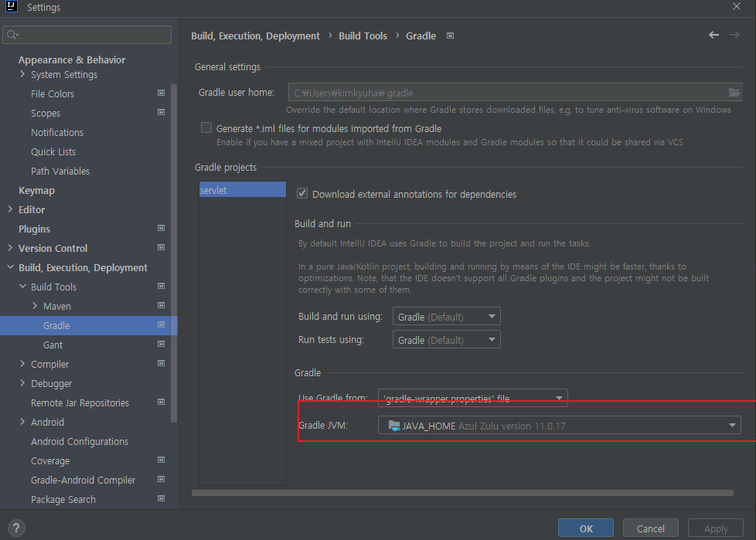
Task: Click the project-level icon next to Gant
Action: pos(161,344)
